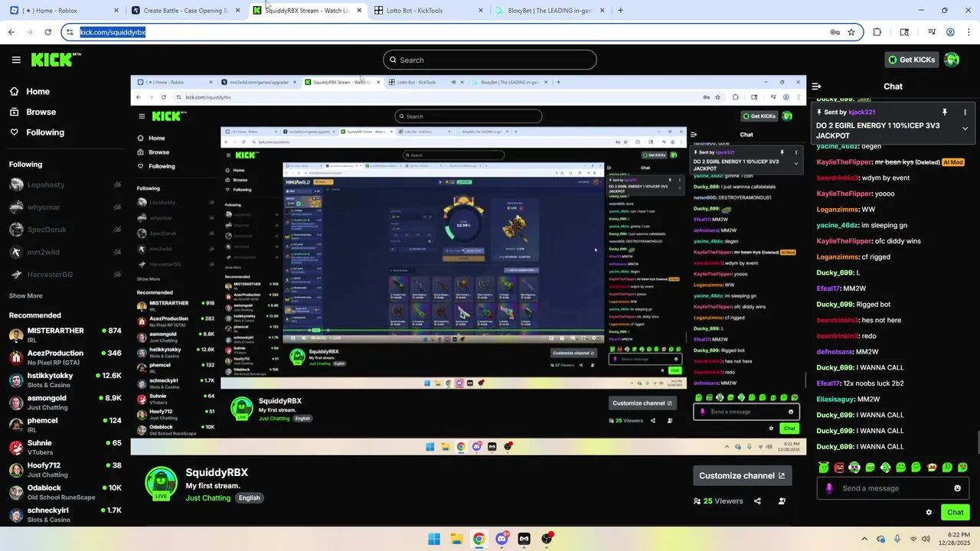Click the red angry emote
Image resolution: width=980 pixels, height=551 pixels.
pyautogui.click(x=839, y=467)
